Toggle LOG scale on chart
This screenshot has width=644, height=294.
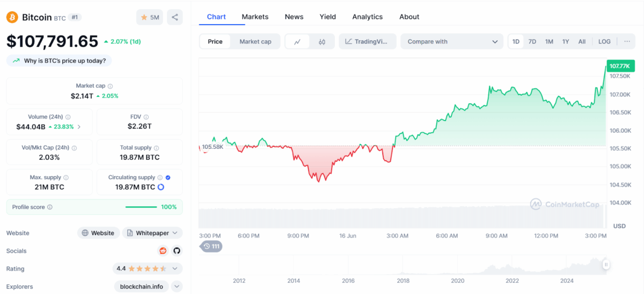tap(604, 41)
